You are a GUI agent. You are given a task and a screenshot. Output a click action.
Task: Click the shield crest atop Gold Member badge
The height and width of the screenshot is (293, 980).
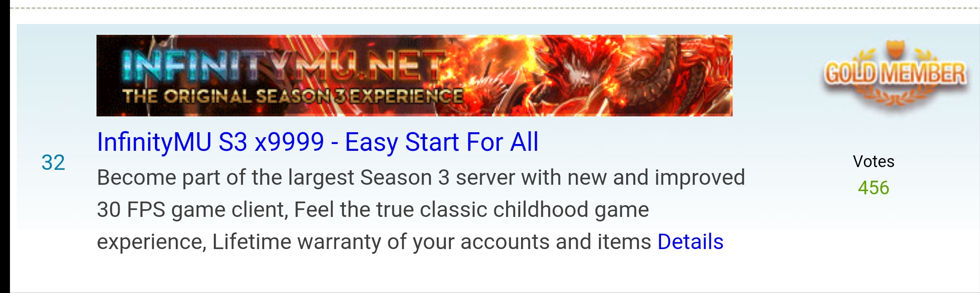point(895,50)
